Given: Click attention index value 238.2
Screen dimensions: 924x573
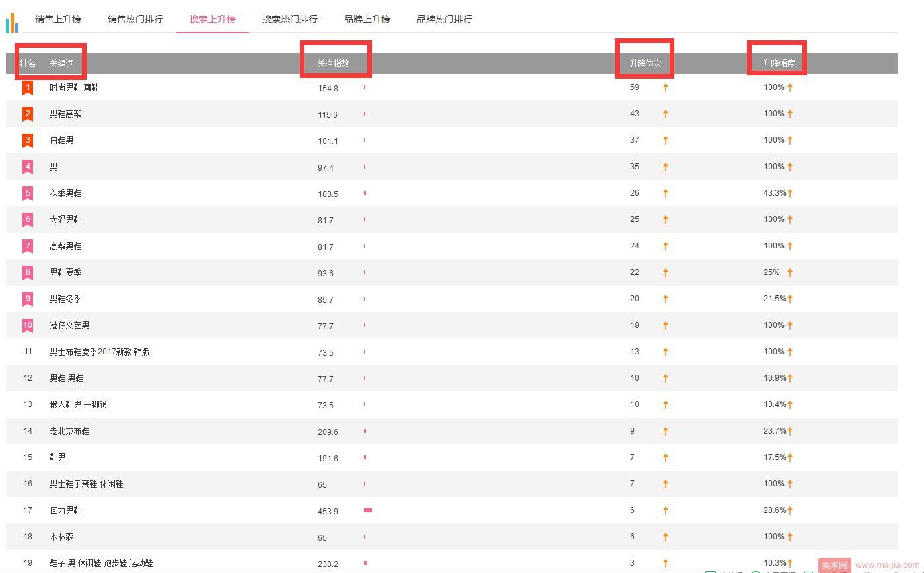Looking at the screenshot, I should click(x=328, y=564).
